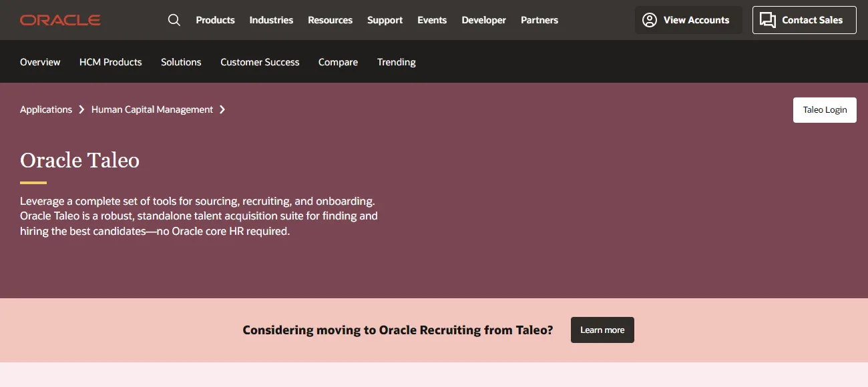Open the search magnifier icon

point(174,20)
